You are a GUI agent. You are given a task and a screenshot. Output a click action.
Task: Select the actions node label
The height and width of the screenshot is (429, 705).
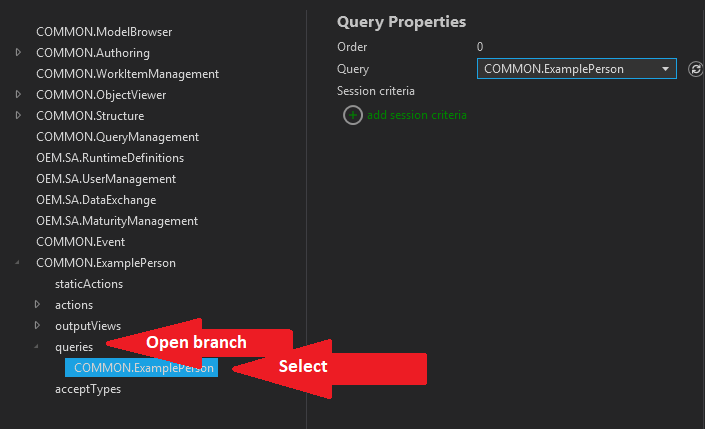(74, 305)
